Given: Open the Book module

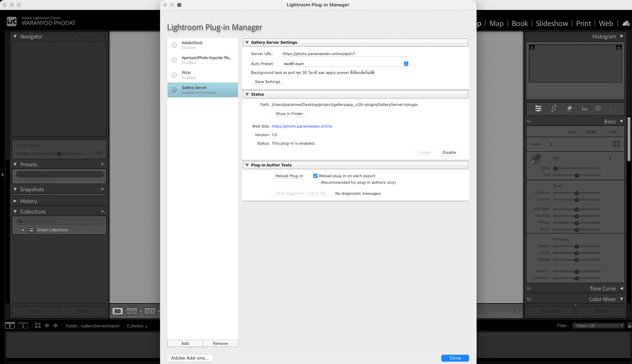Looking at the screenshot, I should [520, 23].
